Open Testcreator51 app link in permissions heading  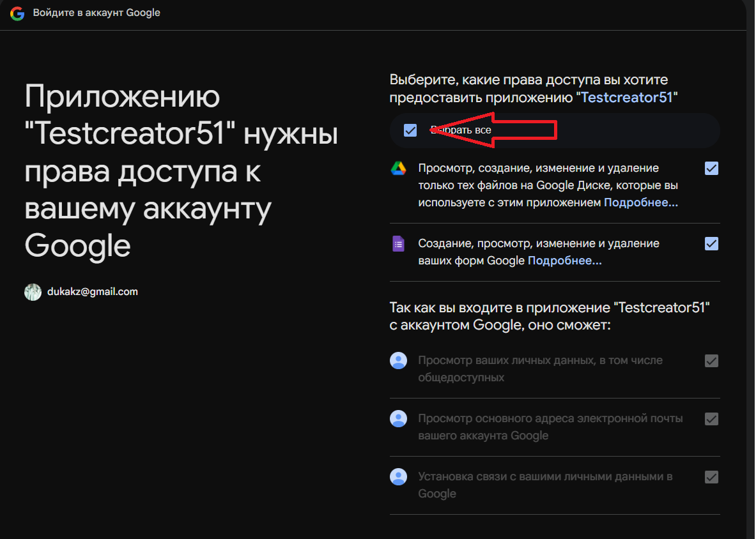627,97
